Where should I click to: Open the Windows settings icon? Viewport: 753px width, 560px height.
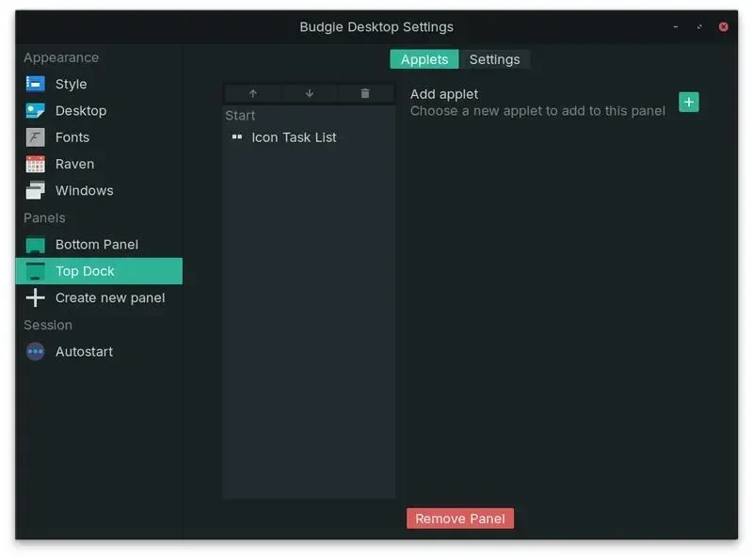[35, 190]
